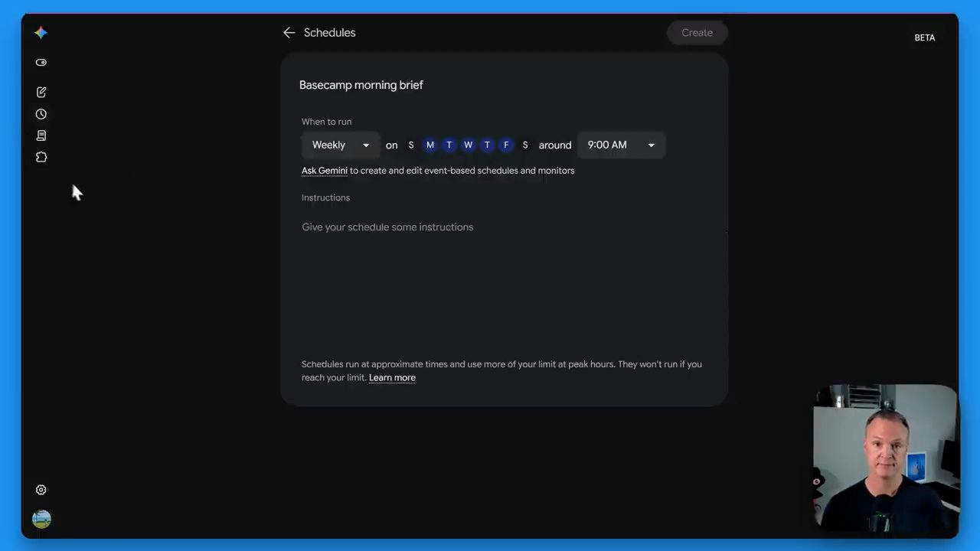Disable Friday in the day selector

506,145
